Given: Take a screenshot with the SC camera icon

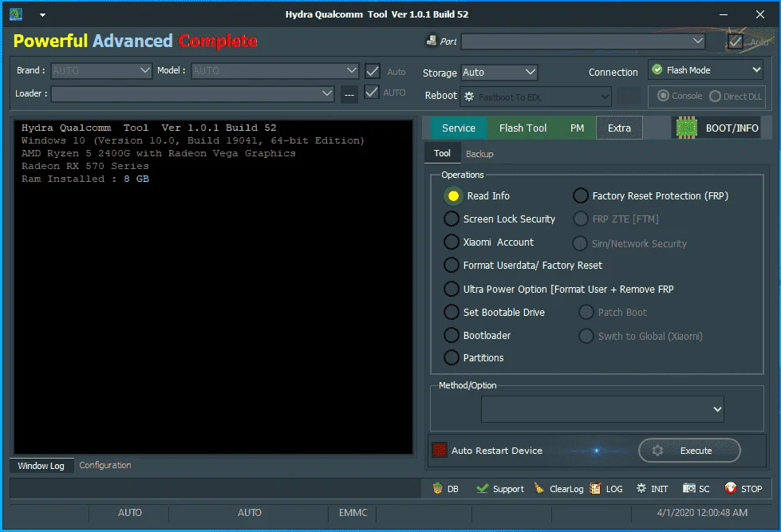Looking at the screenshot, I should pyautogui.click(x=689, y=488).
